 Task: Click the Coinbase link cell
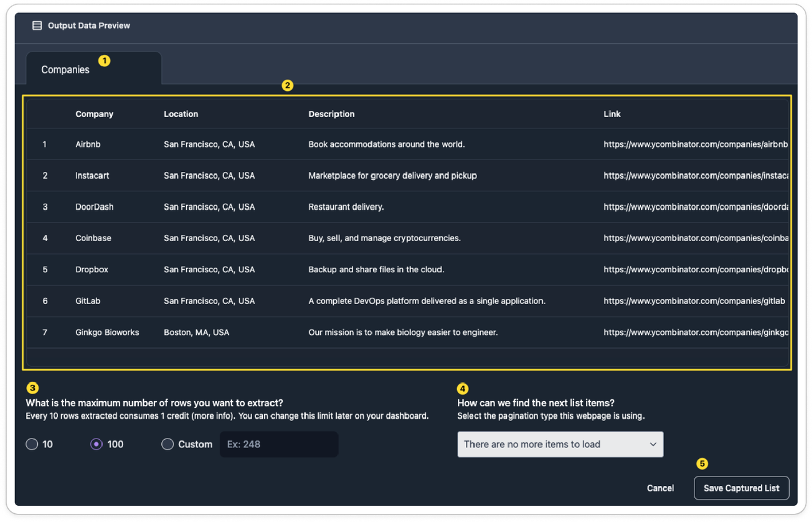tap(696, 238)
